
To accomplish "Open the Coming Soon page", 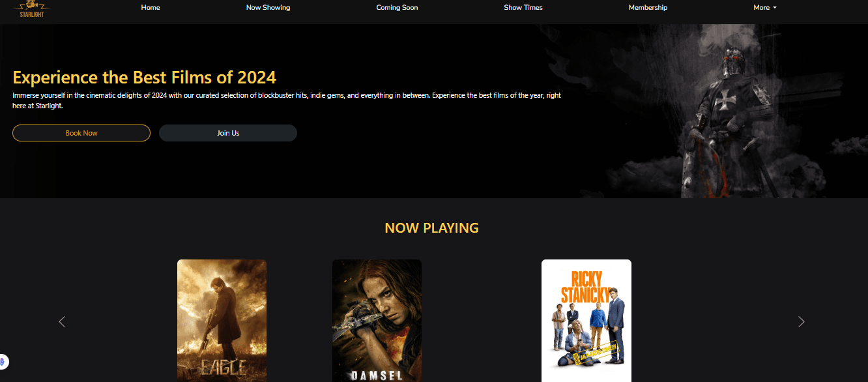I will tap(397, 8).
